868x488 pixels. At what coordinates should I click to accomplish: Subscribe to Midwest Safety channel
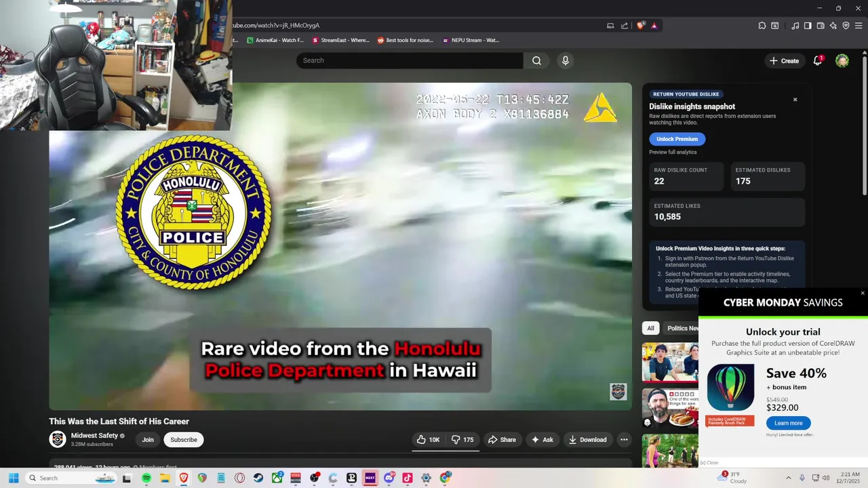click(184, 440)
